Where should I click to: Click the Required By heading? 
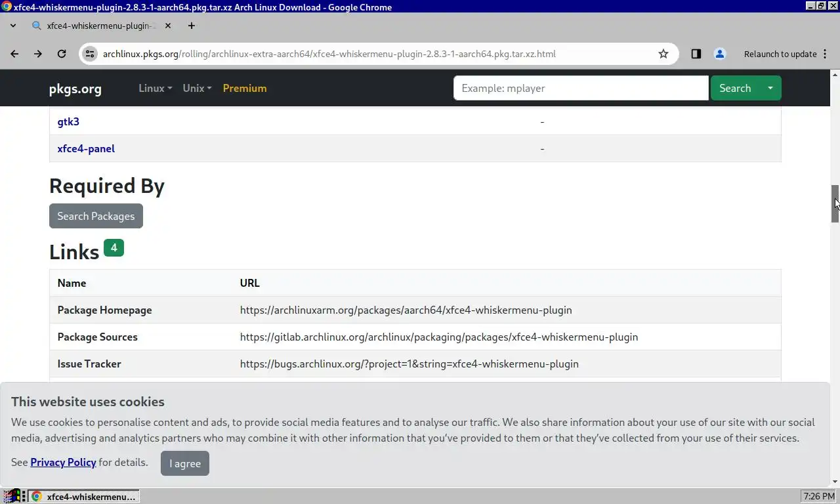coord(107,186)
